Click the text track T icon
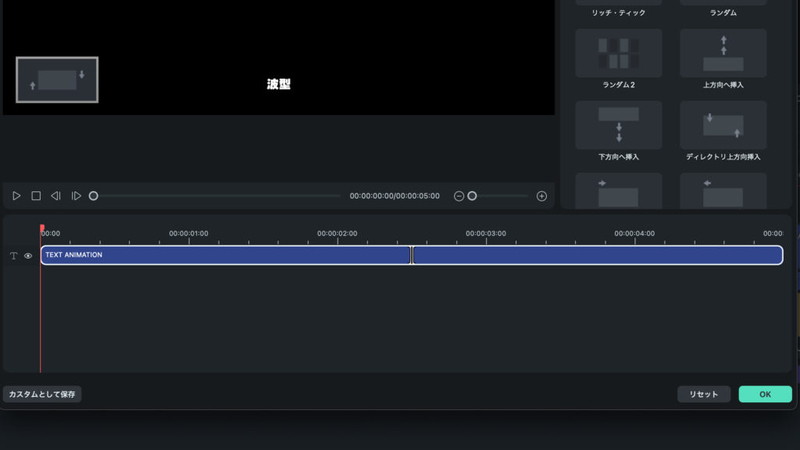This screenshot has width=800, height=450. [x=14, y=256]
